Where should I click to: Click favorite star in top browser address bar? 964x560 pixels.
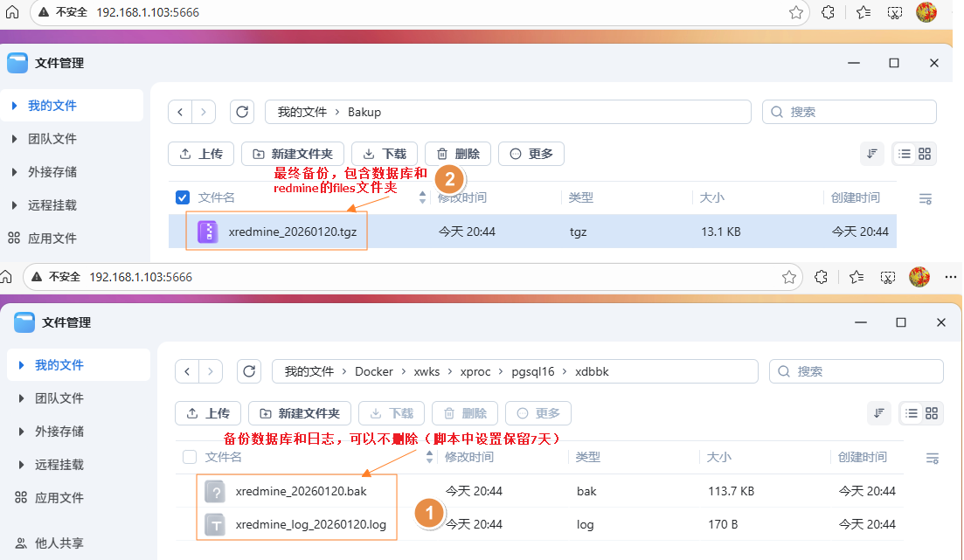796,12
